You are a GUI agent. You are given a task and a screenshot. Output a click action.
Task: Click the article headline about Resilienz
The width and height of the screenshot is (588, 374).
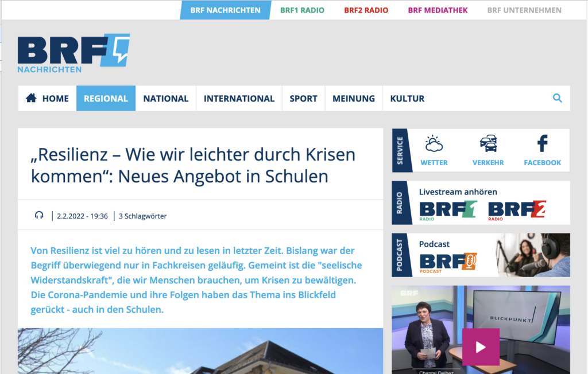tap(193, 165)
